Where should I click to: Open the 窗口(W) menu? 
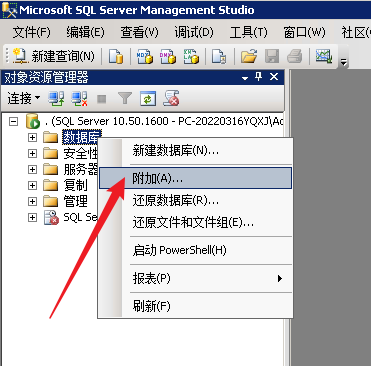[304, 32]
